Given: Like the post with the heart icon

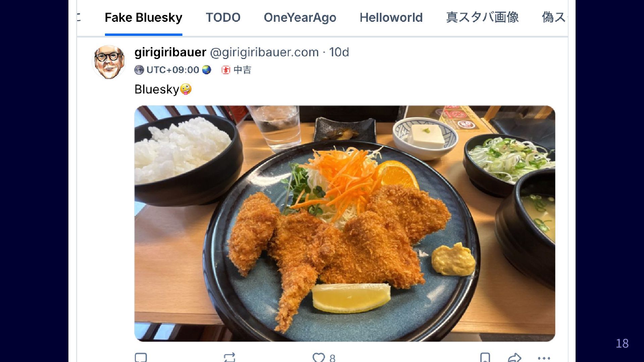Looking at the screenshot, I should (x=319, y=357).
